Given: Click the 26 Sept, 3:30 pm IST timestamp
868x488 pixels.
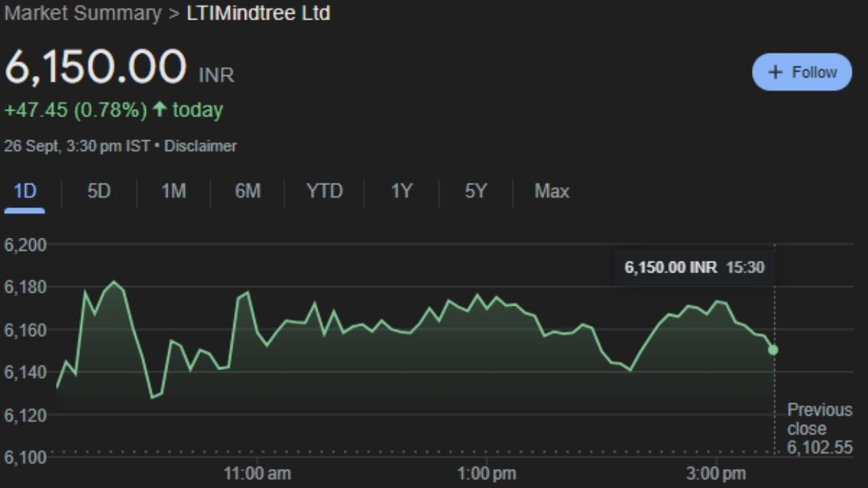Looking at the screenshot, I should coord(77,146).
